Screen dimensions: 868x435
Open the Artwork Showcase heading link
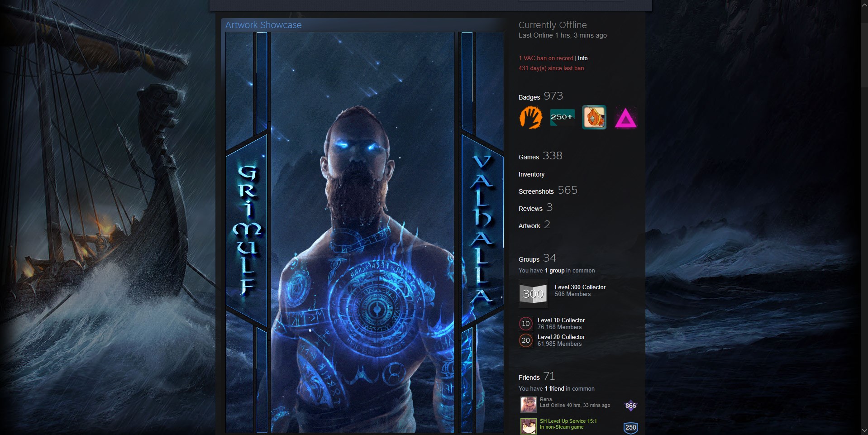coord(263,25)
